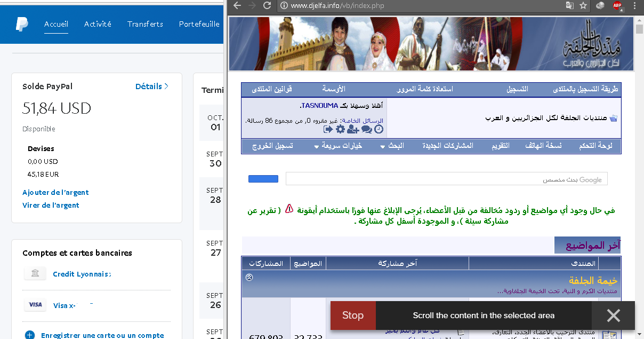Open the Activité tab in PayPal

click(98, 24)
